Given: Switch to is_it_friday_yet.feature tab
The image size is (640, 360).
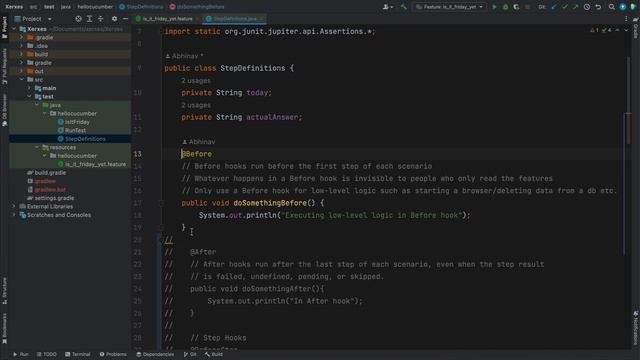Looking at the screenshot, I should point(167,19).
